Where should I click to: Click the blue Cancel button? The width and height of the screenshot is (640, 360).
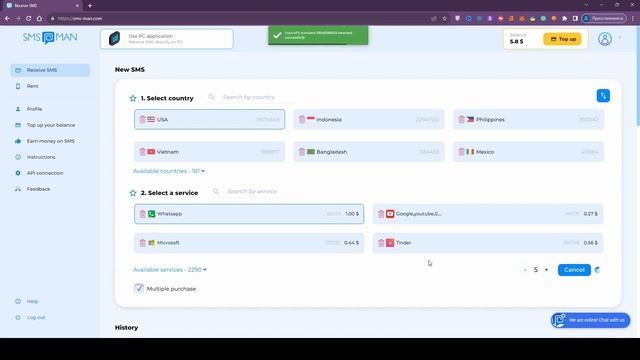(x=574, y=270)
